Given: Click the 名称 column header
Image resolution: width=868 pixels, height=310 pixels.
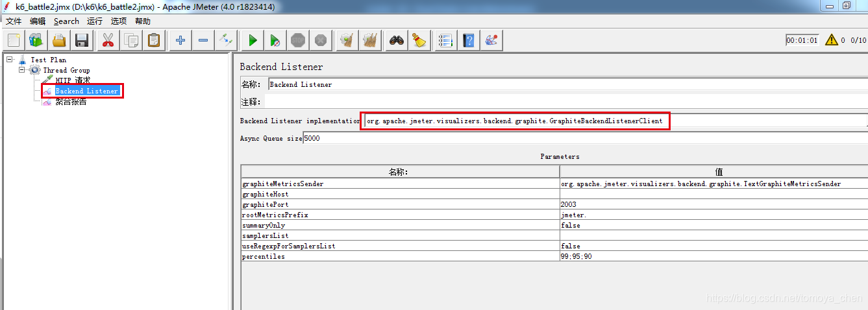Looking at the screenshot, I should [x=400, y=172].
